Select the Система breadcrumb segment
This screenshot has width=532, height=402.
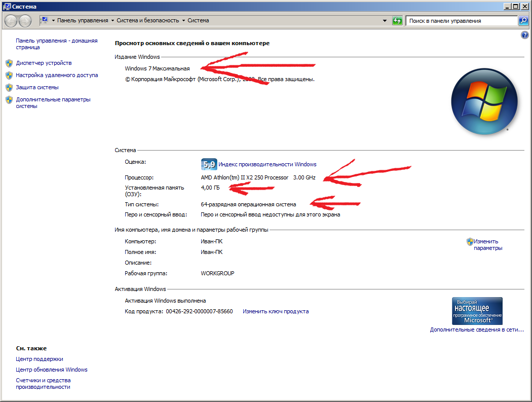[198, 20]
